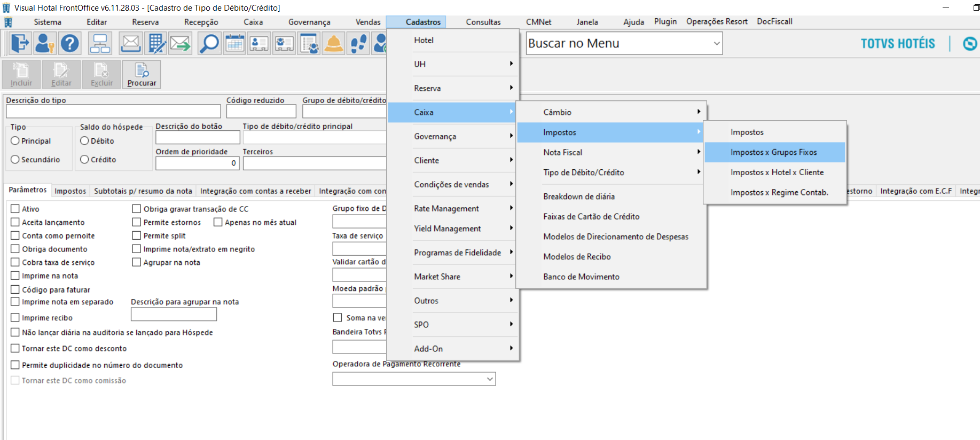This screenshot has width=980, height=440.
Task: Enable Aceita lançamento checkbox
Action: pyautogui.click(x=15, y=222)
